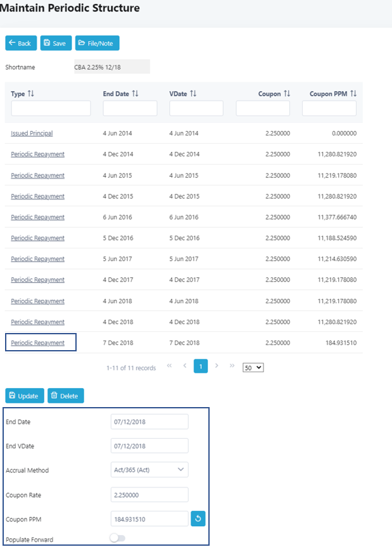The image size is (392, 547).
Task: Sort by End Date column arrows
Action: point(135,94)
